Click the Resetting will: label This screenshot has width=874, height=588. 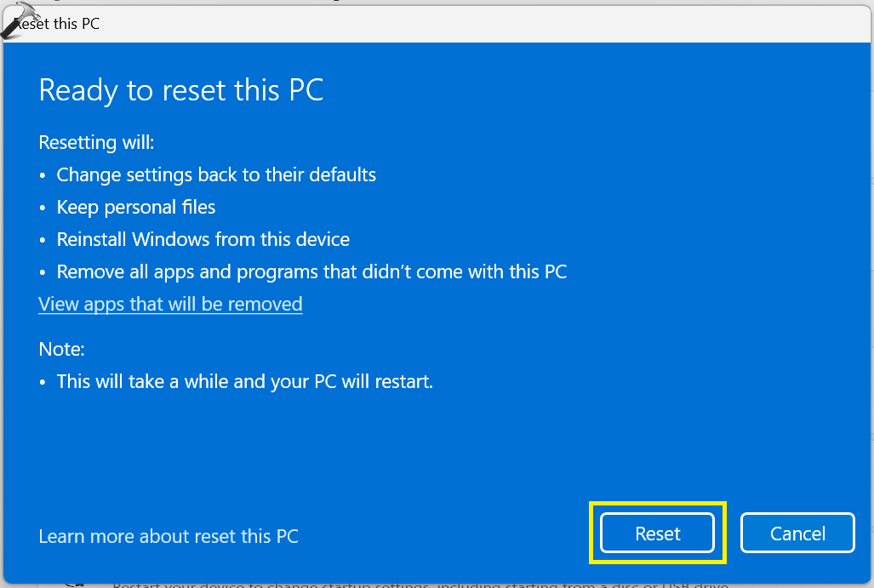pos(96,143)
